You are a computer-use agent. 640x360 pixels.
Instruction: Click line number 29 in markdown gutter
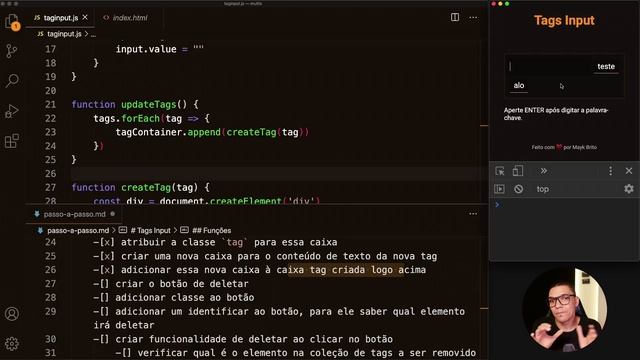(x=51, y=311)
